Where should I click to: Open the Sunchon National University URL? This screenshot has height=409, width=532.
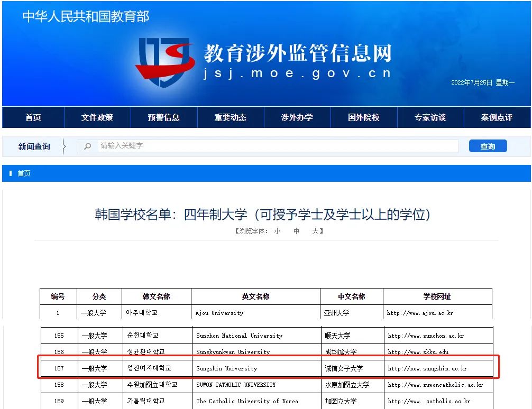point(426,336)
